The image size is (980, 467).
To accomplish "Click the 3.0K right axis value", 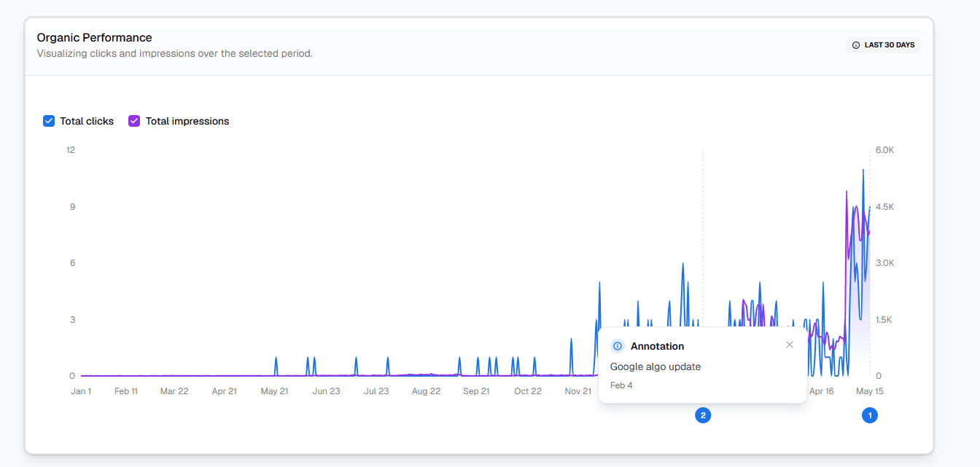I will coord(884,263).
